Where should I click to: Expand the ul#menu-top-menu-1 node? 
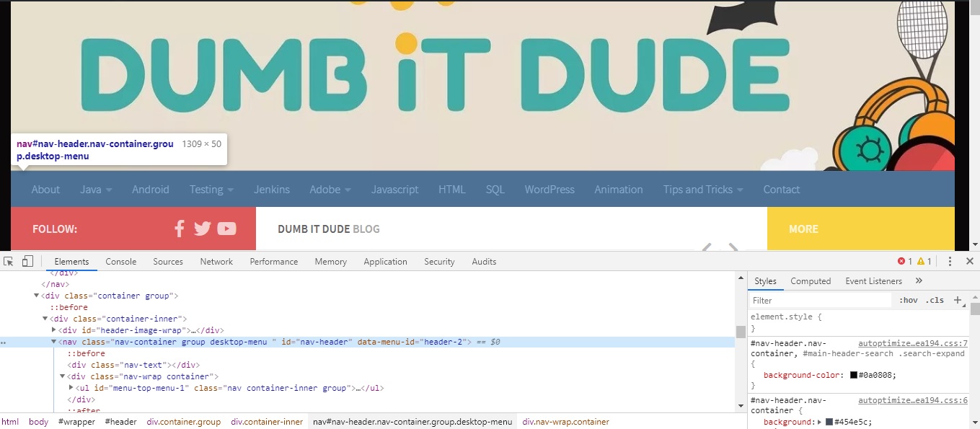[71, 387]
